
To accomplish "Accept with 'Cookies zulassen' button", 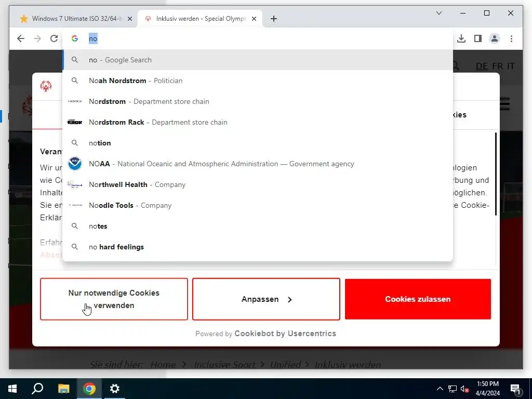I will point(418,299).
